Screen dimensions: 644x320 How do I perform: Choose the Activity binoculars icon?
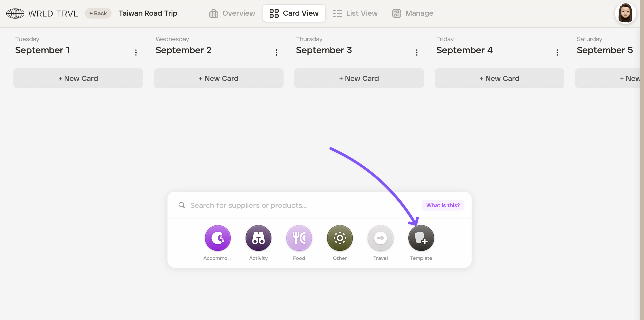[258, 238]
